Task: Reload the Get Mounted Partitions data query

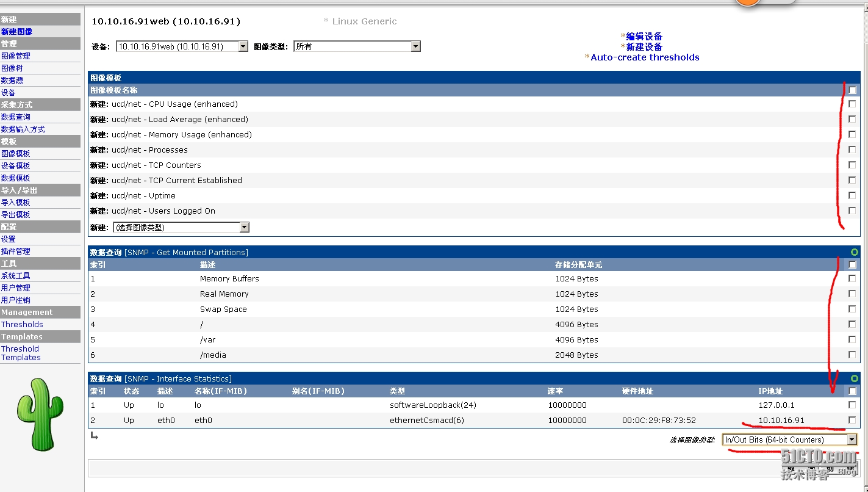Action: 855,252
